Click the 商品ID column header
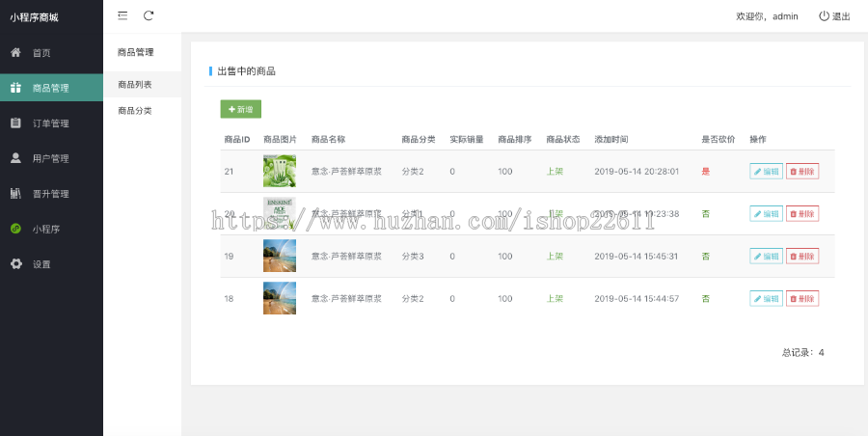868x436 pixels. (237, 140)
